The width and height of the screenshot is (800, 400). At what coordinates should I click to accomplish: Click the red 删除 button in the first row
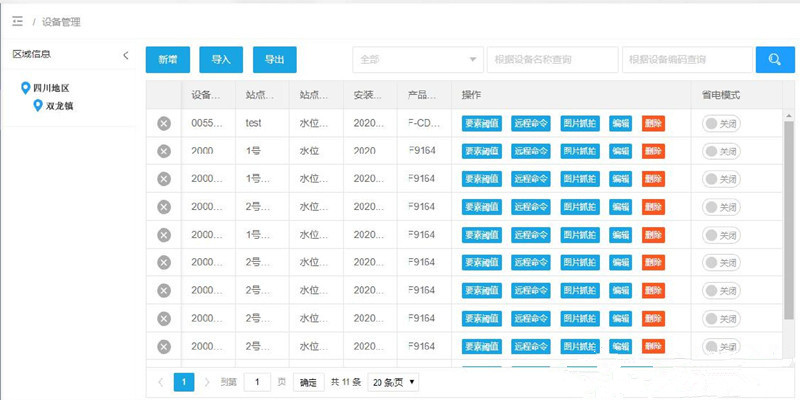click(x=653, y=123)
